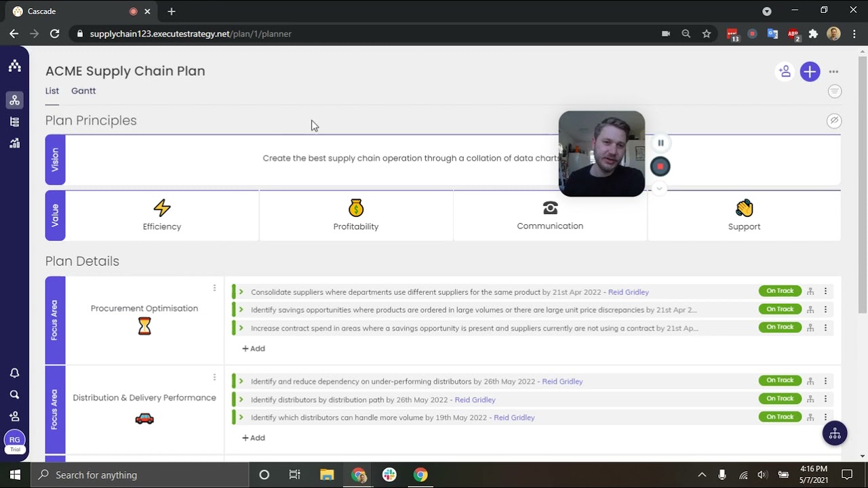Viewport: 868px width, 488px height.
Task: Click Reid Gridley link on handle more volume goal
Action: click(x=514, y=418)
